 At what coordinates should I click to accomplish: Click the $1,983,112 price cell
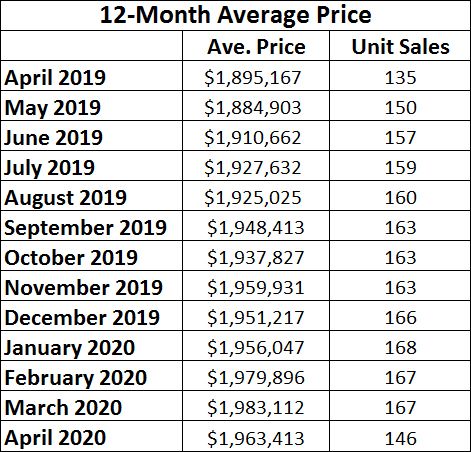pos(256,406)
